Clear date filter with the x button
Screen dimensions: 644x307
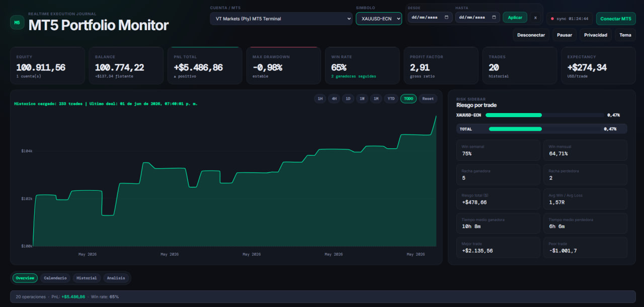[535, 18]
